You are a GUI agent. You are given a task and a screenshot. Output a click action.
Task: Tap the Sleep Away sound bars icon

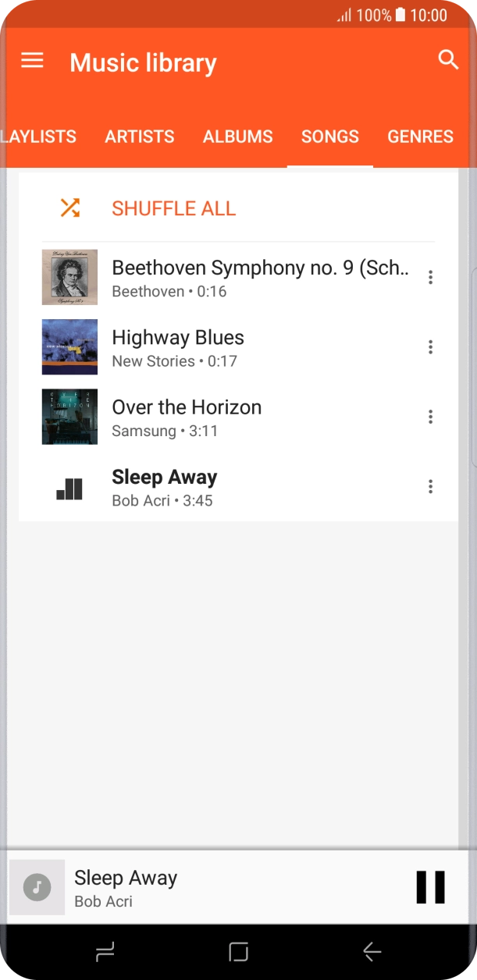click(69, 486)
